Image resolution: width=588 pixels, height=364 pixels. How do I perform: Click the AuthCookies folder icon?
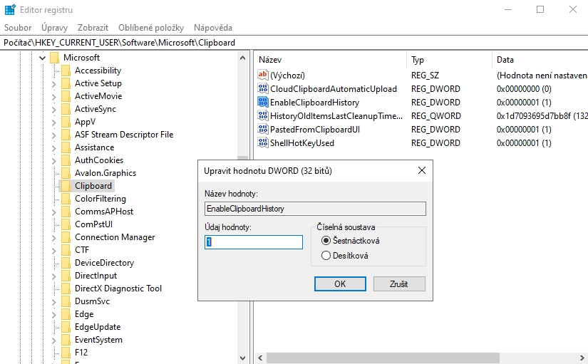[66, 160]
